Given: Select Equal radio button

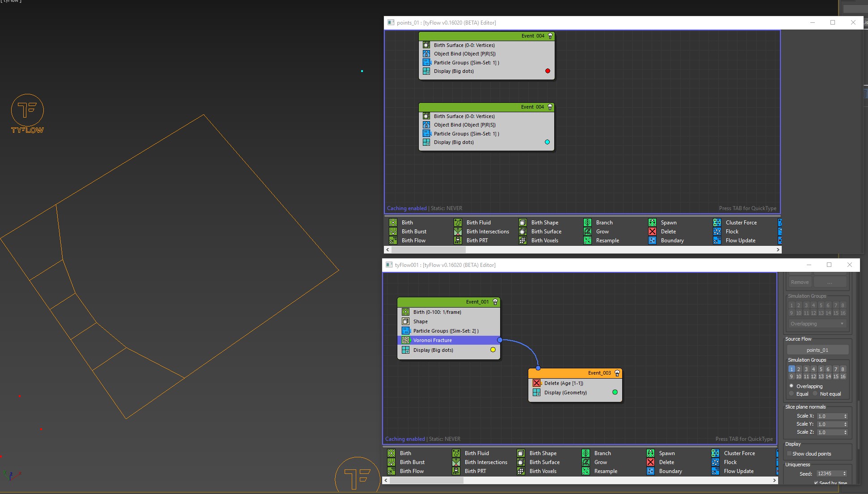Looking at the screenshot, I should coord(792,393).
